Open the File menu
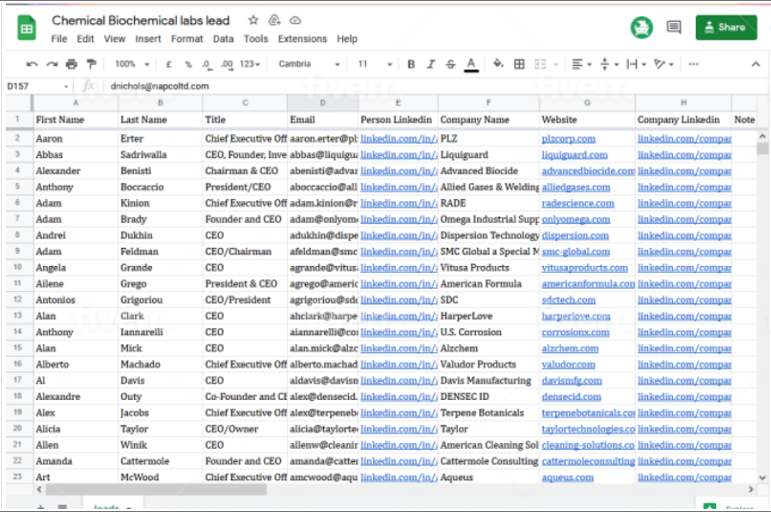Screen dimensions: 771x512 (x=59, y=39)
